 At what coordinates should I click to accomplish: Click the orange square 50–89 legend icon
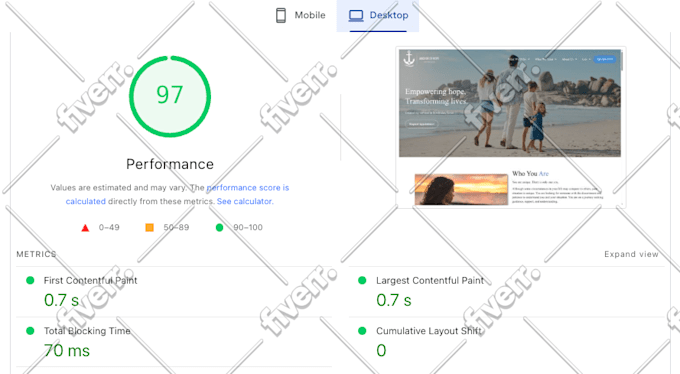click(x=150, y=227)
